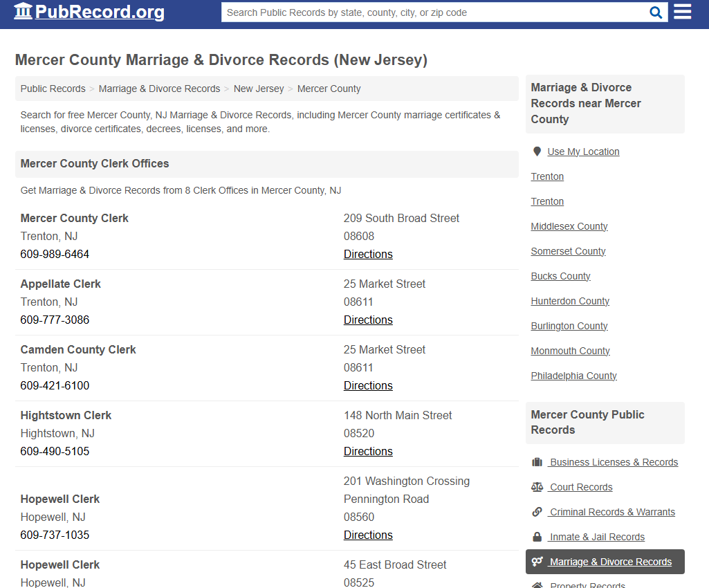
Task: Get Directions to Mercer County Clerk
Action: [x=368, y=254]
